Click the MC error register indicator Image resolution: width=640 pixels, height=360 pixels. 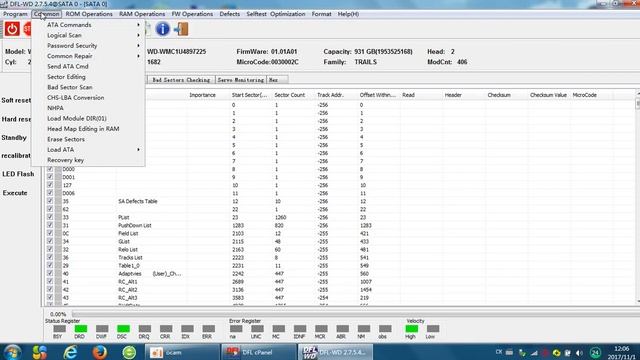click(278, 329)
